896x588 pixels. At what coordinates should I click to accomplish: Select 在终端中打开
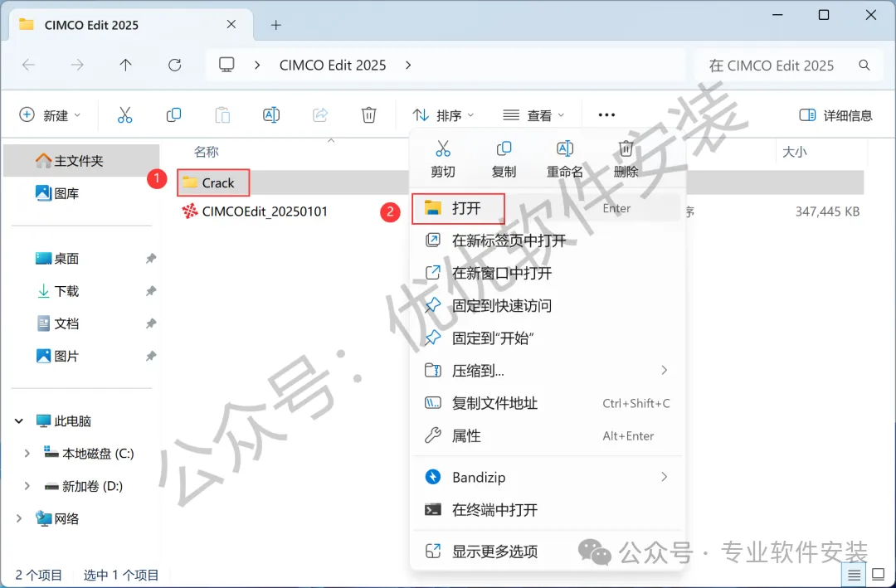pos(548,510)
